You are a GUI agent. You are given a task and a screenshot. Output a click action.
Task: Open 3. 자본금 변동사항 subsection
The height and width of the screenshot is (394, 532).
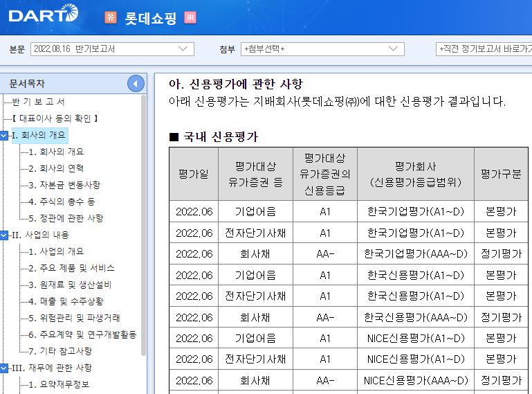[64, 185]
